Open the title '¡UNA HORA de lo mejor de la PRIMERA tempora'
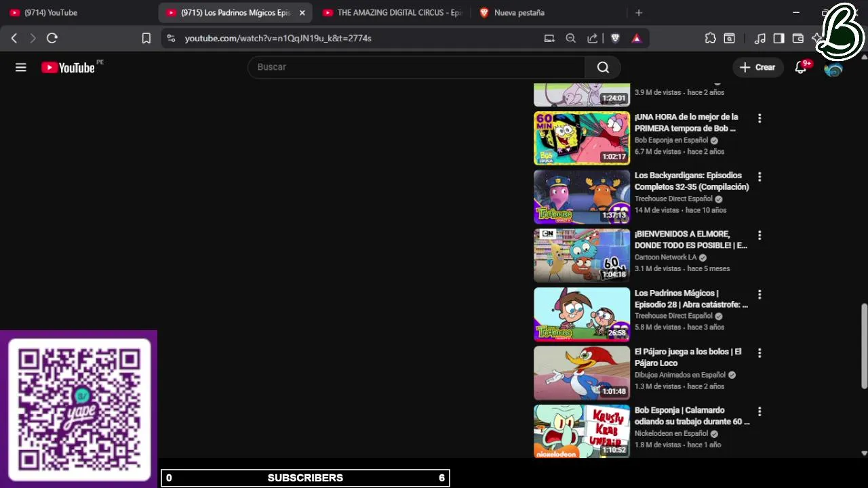Viewport: 868px width, 488px height. pyautogui.click(x=686, y=123)
